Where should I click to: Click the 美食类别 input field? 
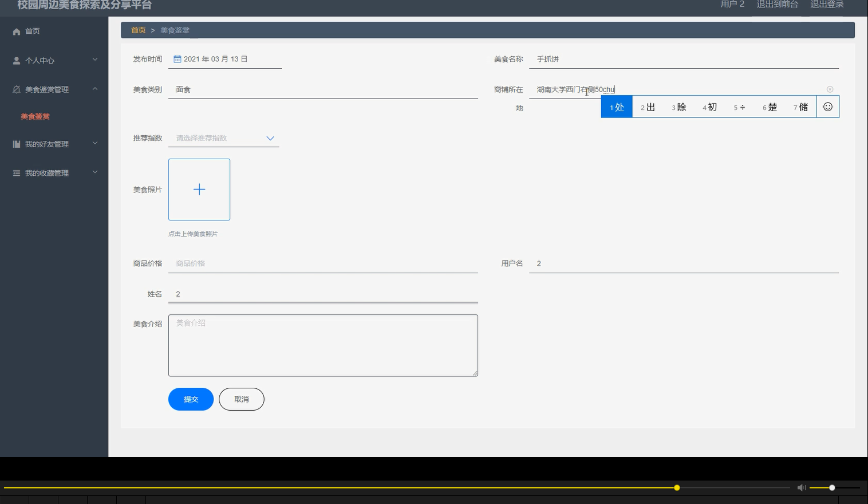[x=323, y=89]
